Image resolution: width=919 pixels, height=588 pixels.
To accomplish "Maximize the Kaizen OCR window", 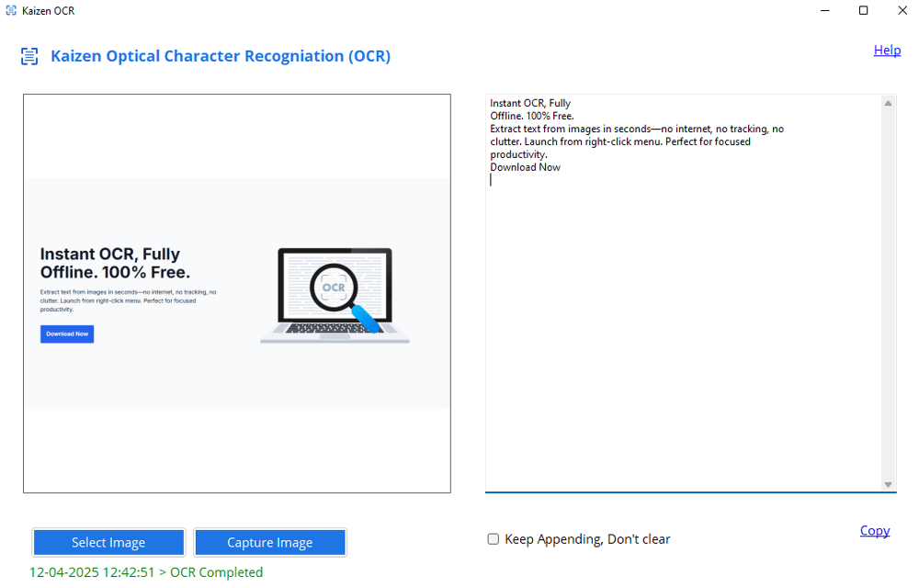I will 863,11.
